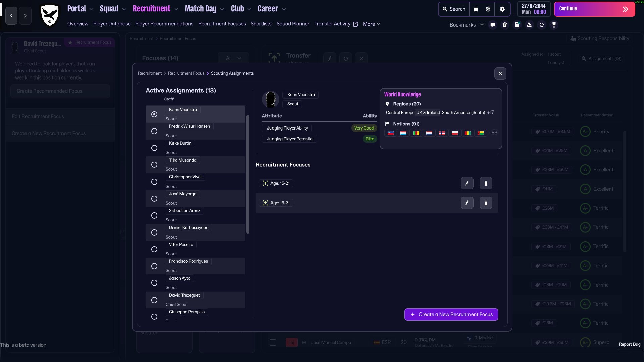The width and height of the screenshot is (644, 362).
Task: Click the circular arrows shortcut icon
Action: click(542, 25)
